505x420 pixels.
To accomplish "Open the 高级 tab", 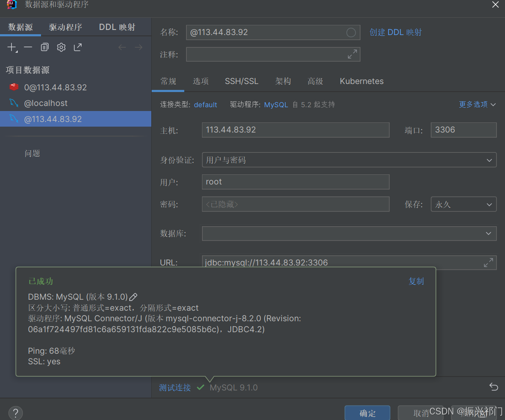I will click(x=315, y=81).
